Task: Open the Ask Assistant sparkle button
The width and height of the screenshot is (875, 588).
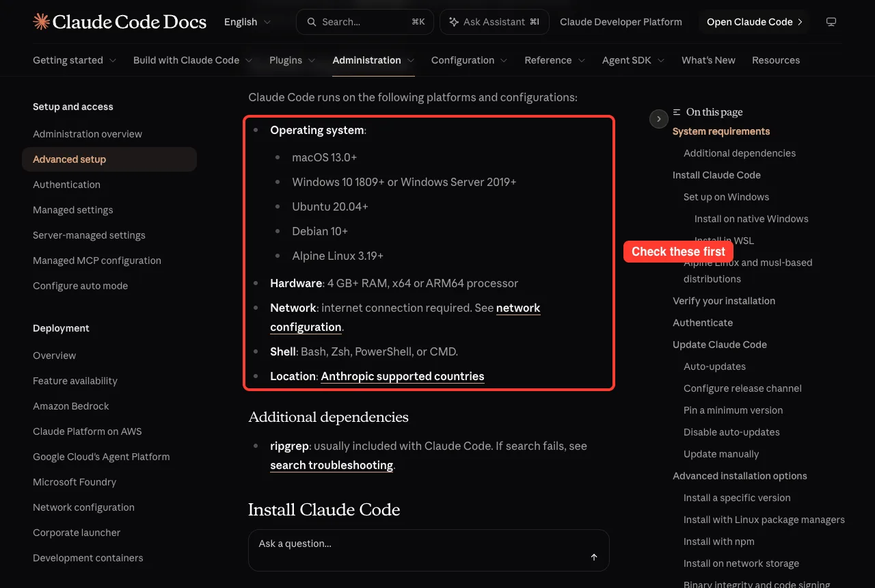Action: pos(494,22)
